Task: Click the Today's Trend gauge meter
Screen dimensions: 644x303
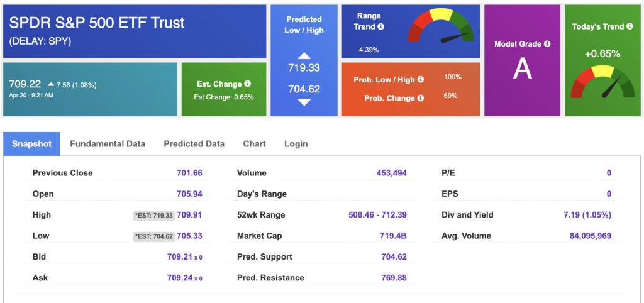Action: coord(602,82)
